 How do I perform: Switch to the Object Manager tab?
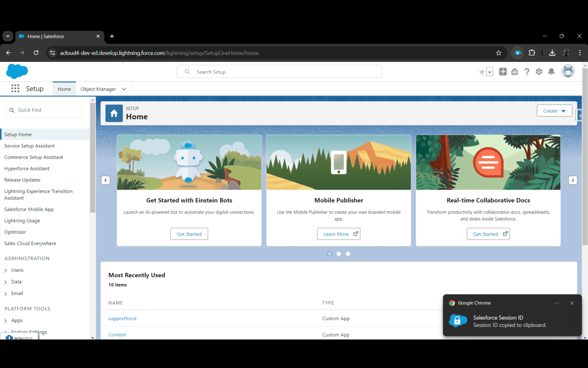pyautogui.click(x=98, y=88)
